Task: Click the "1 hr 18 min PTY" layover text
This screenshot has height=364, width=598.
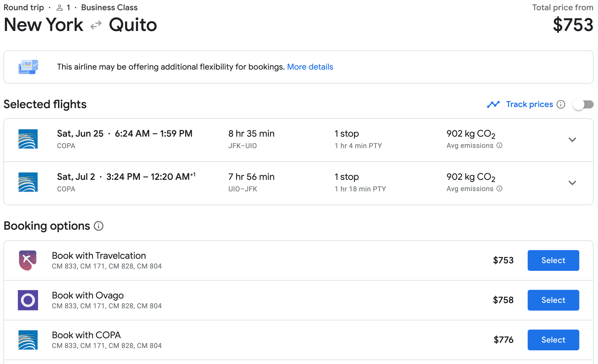Action: 360,189
